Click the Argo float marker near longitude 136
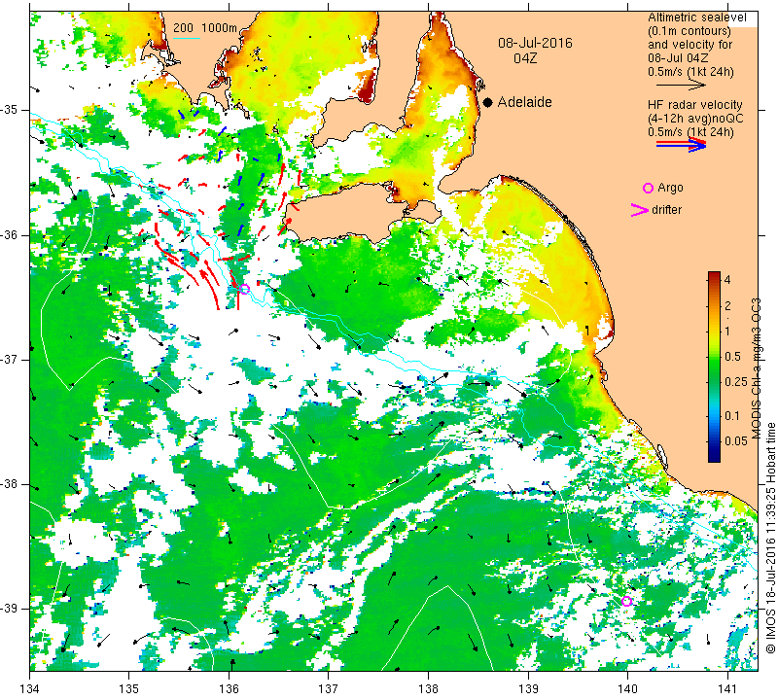This screenshot has height=700, width=778. tap(244, 289)
